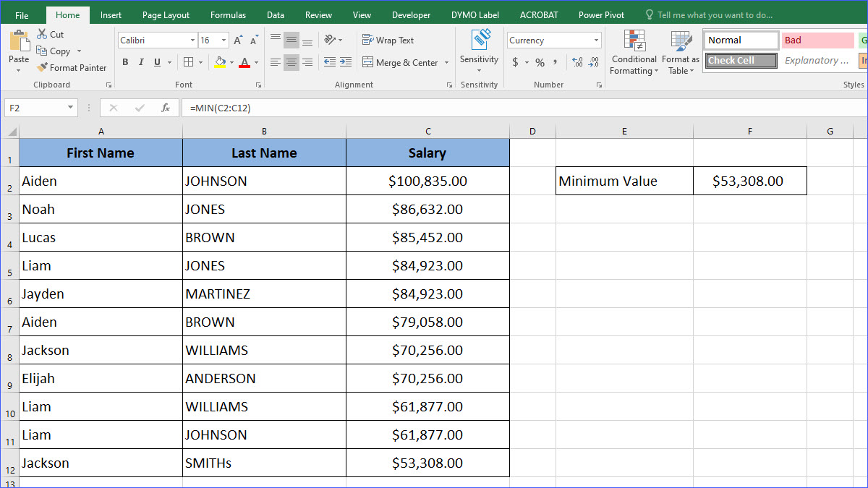Apply red font color A

pos(245,63)
